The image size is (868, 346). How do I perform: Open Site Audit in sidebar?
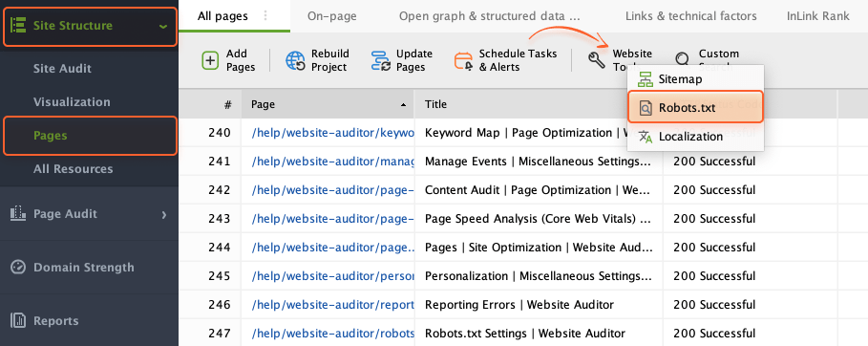[x=62, y=69]
